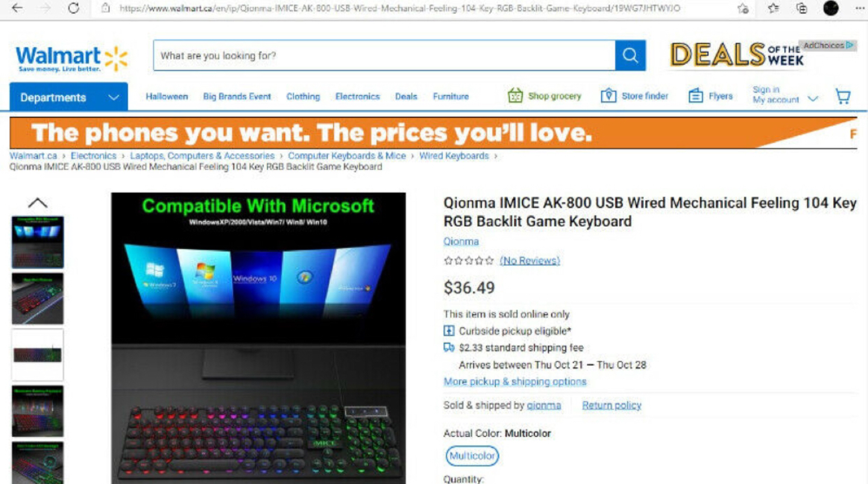
Task: Expand the Departments dropdown
Action: (69, 97)
